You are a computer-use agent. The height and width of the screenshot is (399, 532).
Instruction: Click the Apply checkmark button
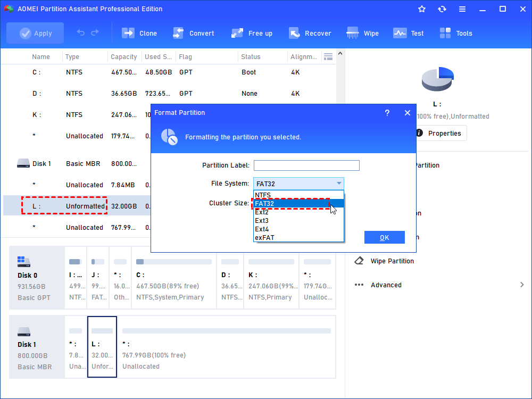(x=35, y=33)
